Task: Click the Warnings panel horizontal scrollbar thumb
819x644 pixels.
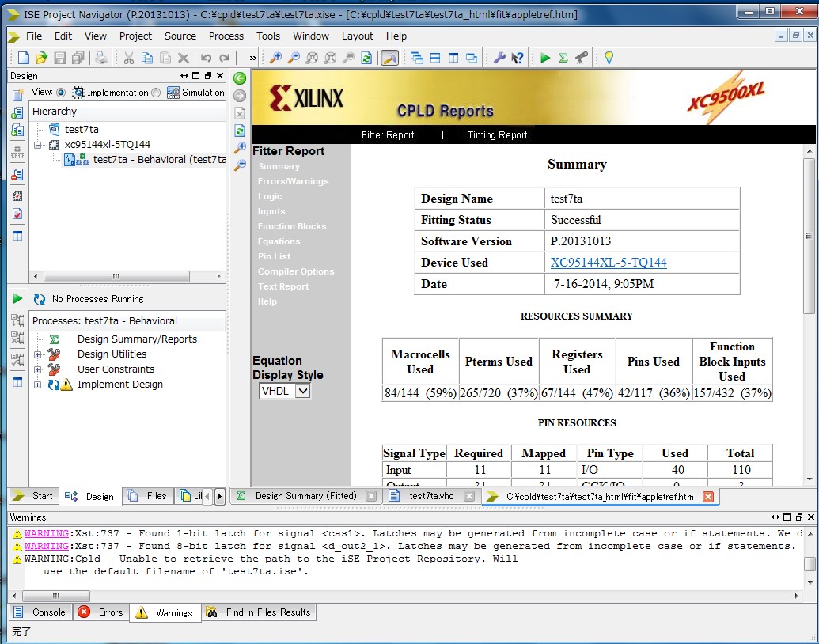Action: [56, 596]
